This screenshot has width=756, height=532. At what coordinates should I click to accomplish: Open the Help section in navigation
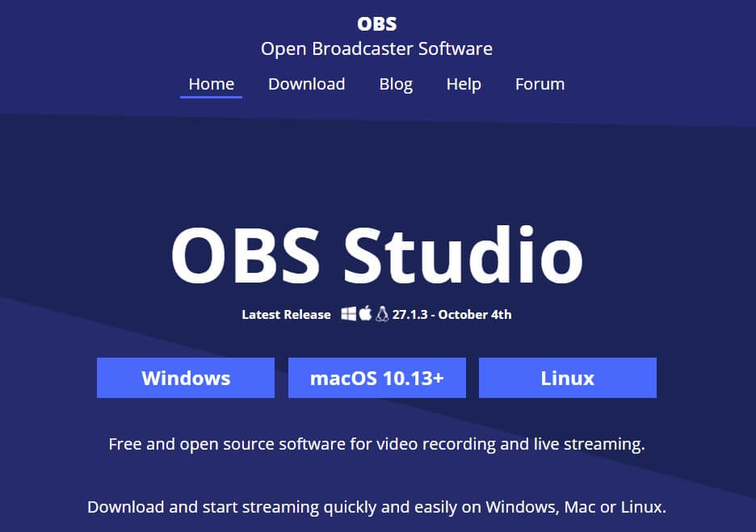464,84
